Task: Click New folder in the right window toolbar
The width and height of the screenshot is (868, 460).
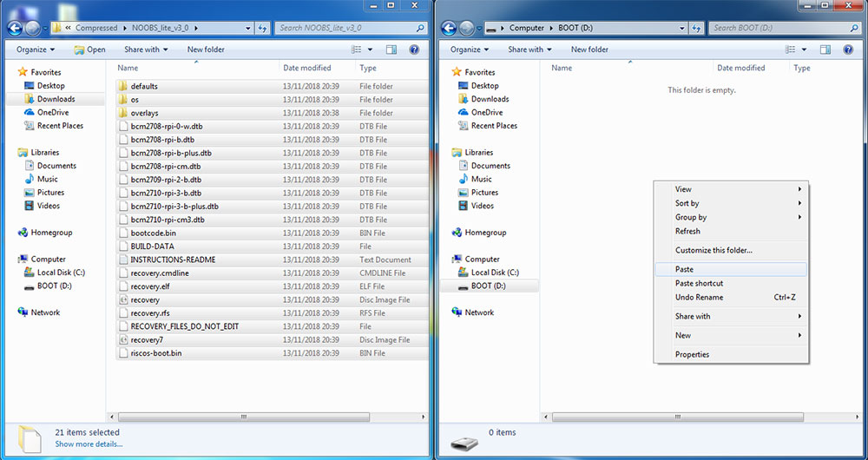Action: [589, 49]
